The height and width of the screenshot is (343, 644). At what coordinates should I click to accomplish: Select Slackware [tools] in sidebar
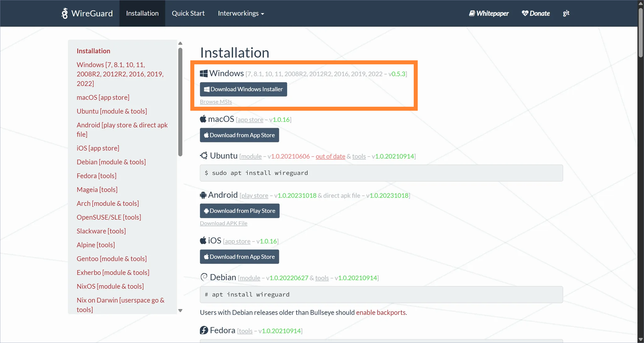point(101,231)
